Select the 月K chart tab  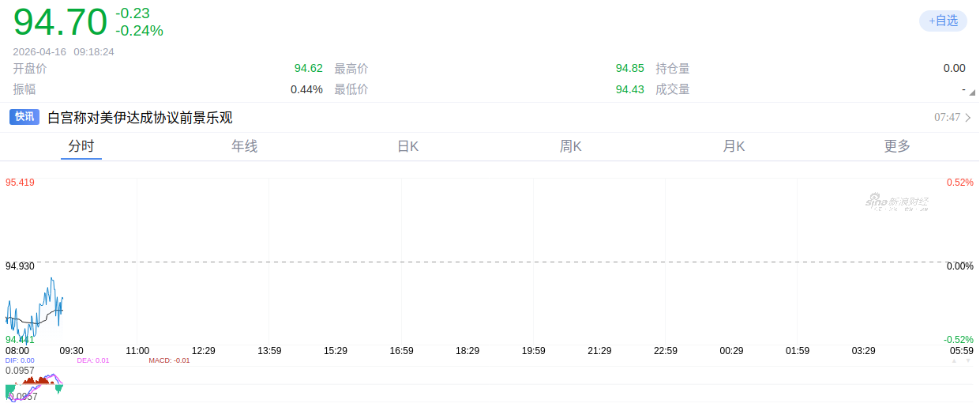pyautogui.click(x=734, y=146)
